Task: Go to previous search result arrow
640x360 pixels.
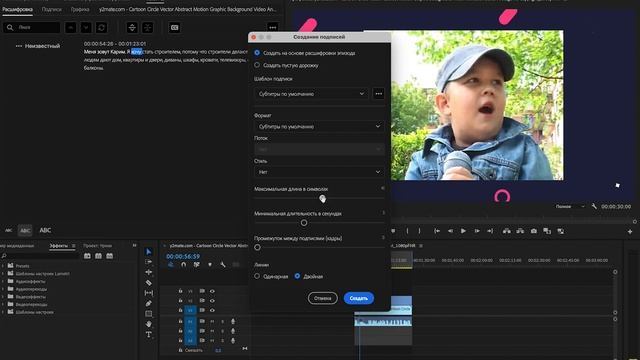Action: tap(71, 27)
